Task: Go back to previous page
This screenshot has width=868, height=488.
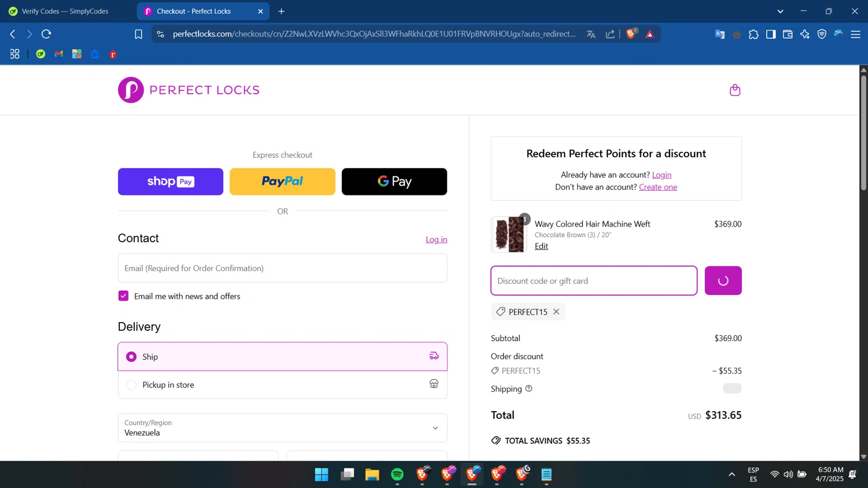Action: click(13, 34)
